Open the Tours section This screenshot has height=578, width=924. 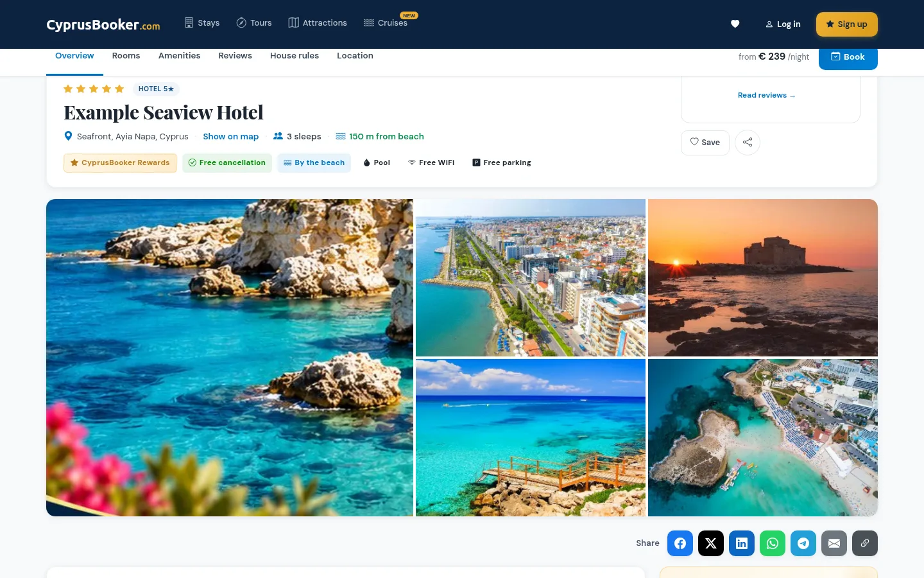coord(254,23)
